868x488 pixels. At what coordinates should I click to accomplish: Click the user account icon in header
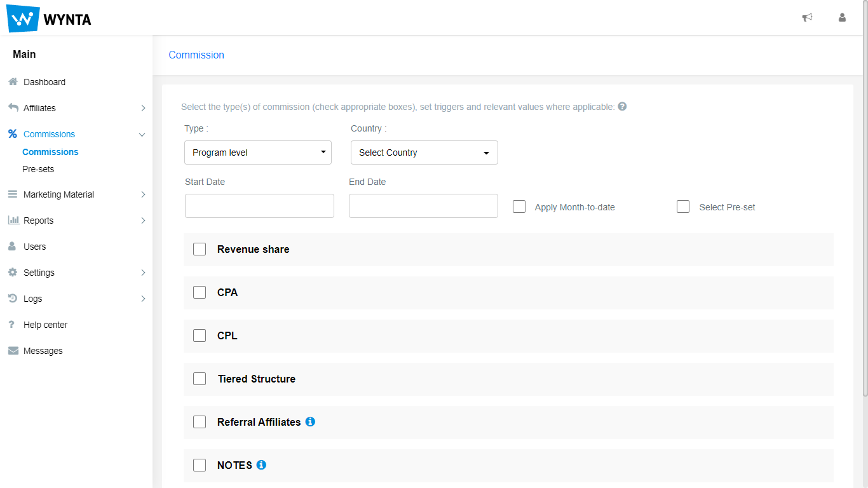click(842, 18)
